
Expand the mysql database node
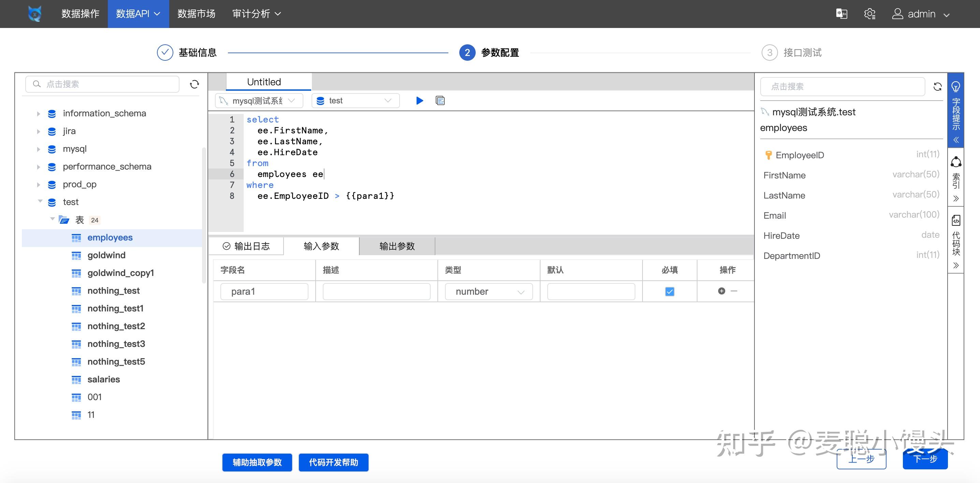click(39, 149)
